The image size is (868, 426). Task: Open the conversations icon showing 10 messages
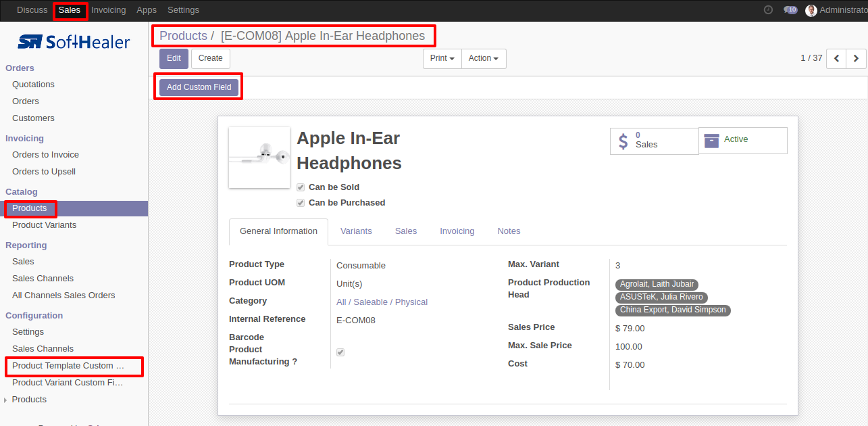coord(790,10)
